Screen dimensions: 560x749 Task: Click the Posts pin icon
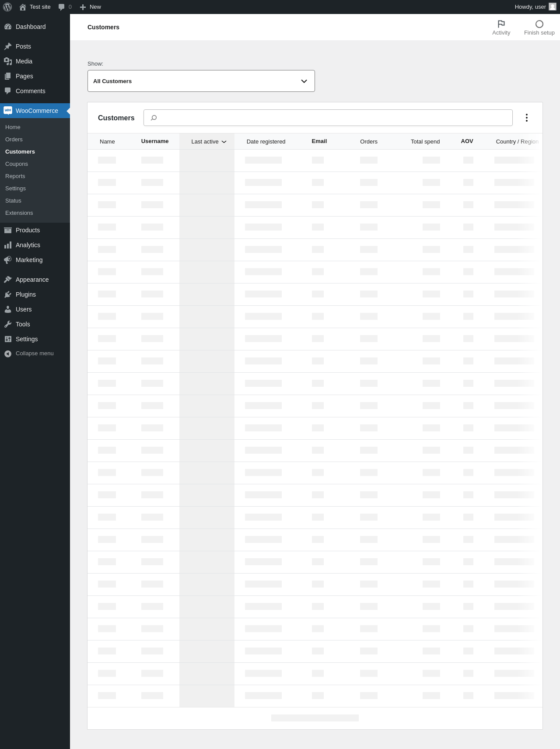point(8,46)
